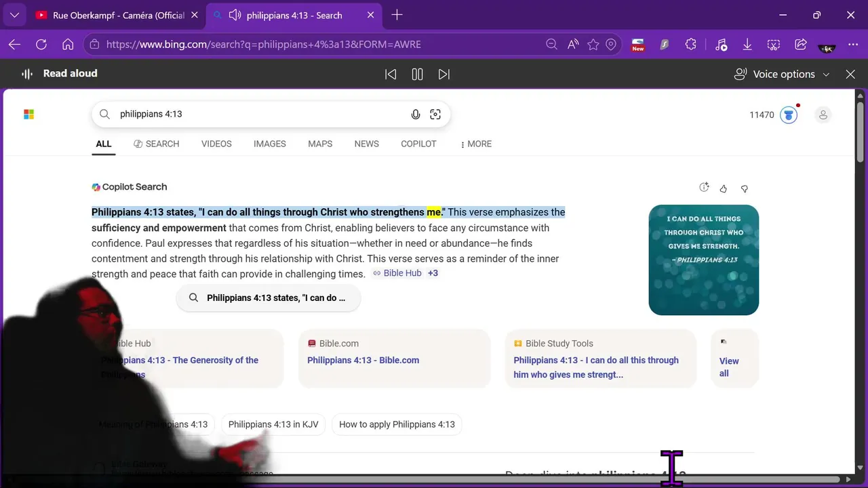Open Bing account sign-in avatar

(x=823, y=115)
